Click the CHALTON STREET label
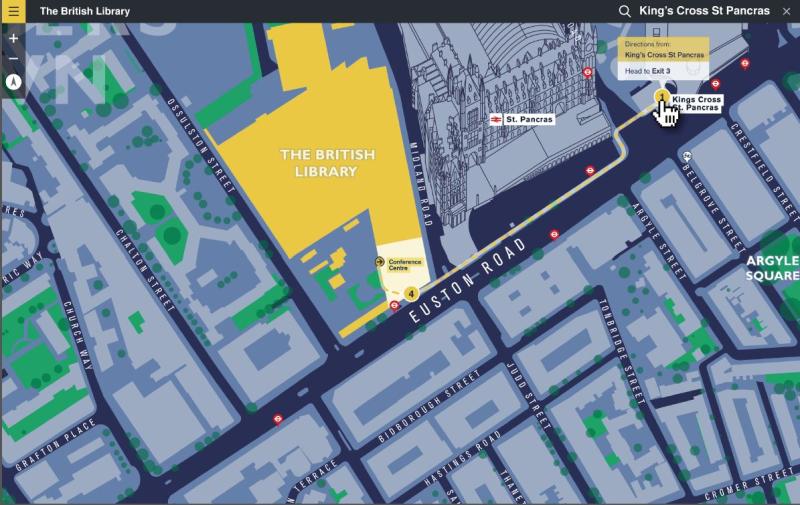The width and height of the screenshot is (800, 505). tap(144, 270)
